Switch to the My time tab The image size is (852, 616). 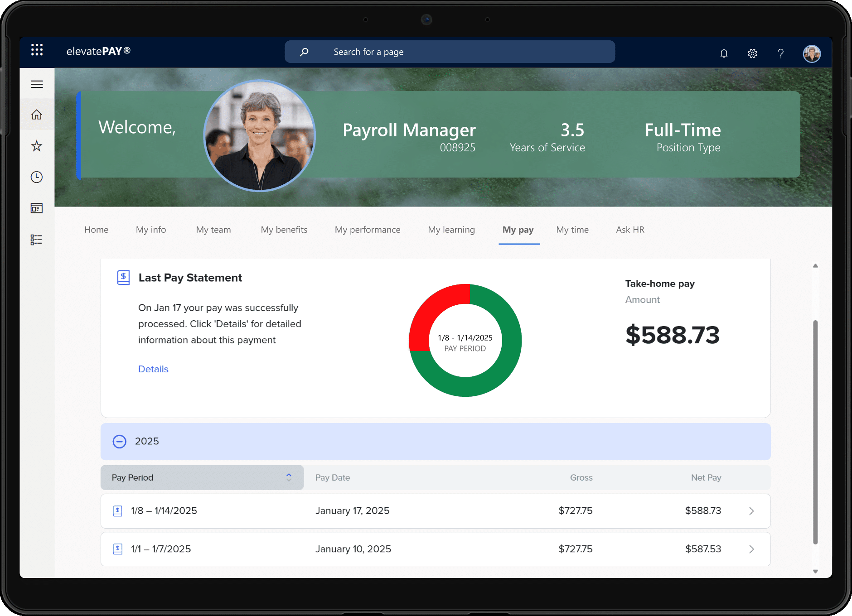572,230
